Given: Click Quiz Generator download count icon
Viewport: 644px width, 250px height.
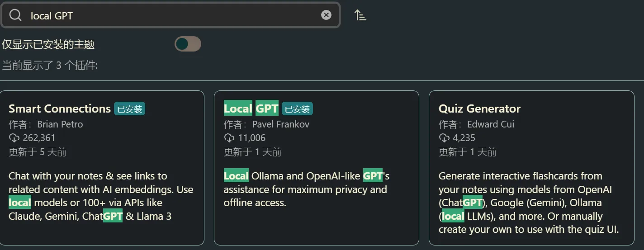Looking at the screenshot, I should [x=444, y=138].
